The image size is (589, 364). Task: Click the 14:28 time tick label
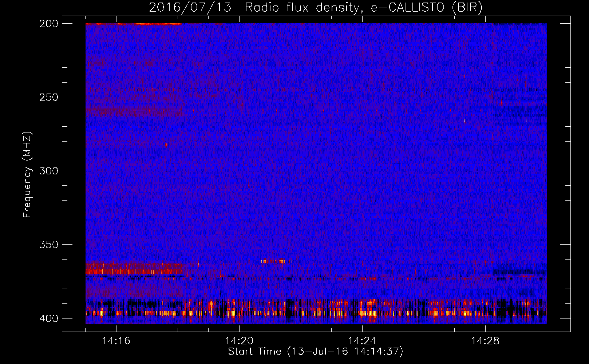pos(485,341)
